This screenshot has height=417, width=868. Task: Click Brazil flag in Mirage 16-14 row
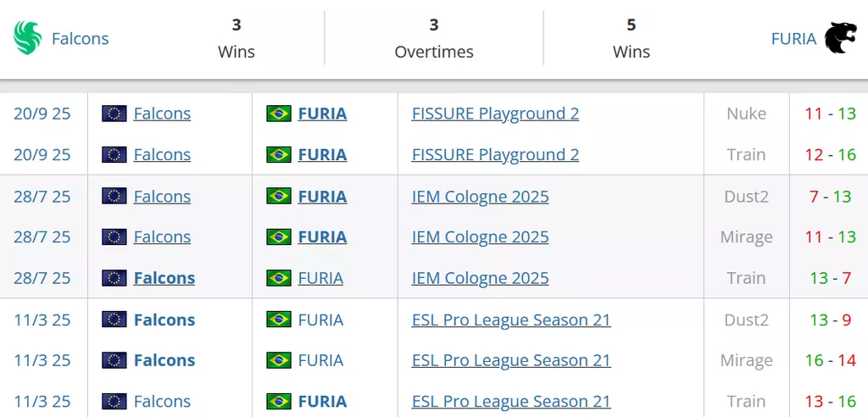[279, 360]
